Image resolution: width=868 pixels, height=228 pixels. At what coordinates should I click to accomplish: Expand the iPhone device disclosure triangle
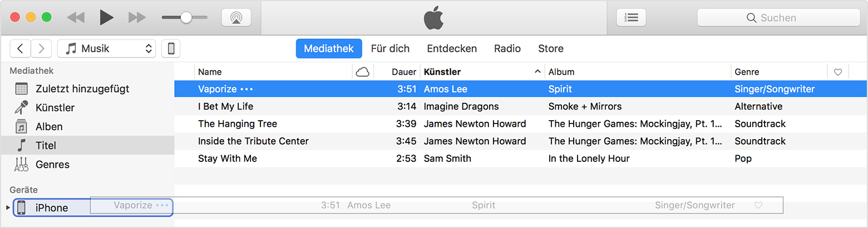(x=8, y=207)
